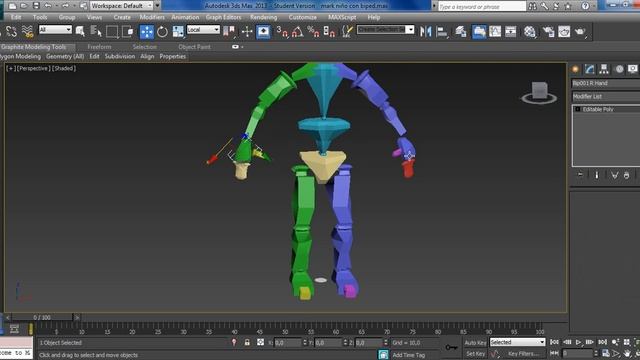Click the Hierarchy command panel tab
This screenshot has width=640, height=360.
pyautogui.click(x=604, y=69)
